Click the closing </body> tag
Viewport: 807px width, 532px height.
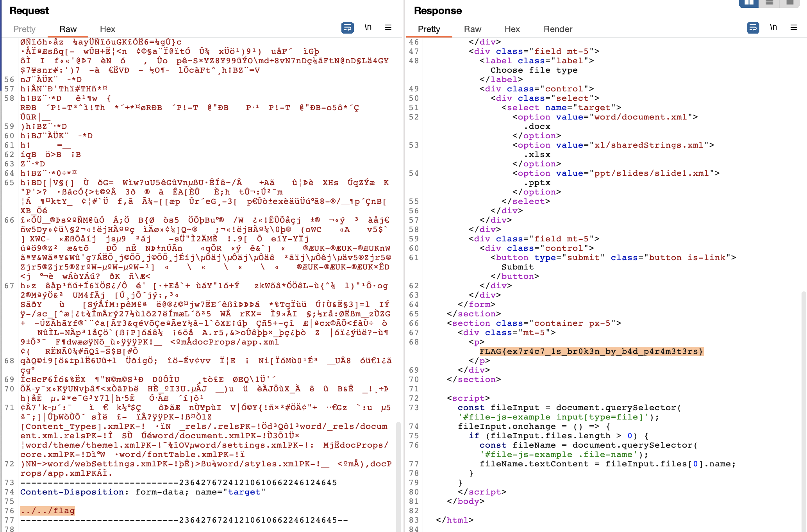[x=466, y=501]
